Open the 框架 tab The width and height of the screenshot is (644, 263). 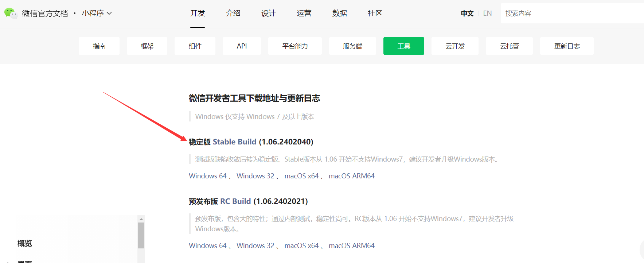click(147, 46)
